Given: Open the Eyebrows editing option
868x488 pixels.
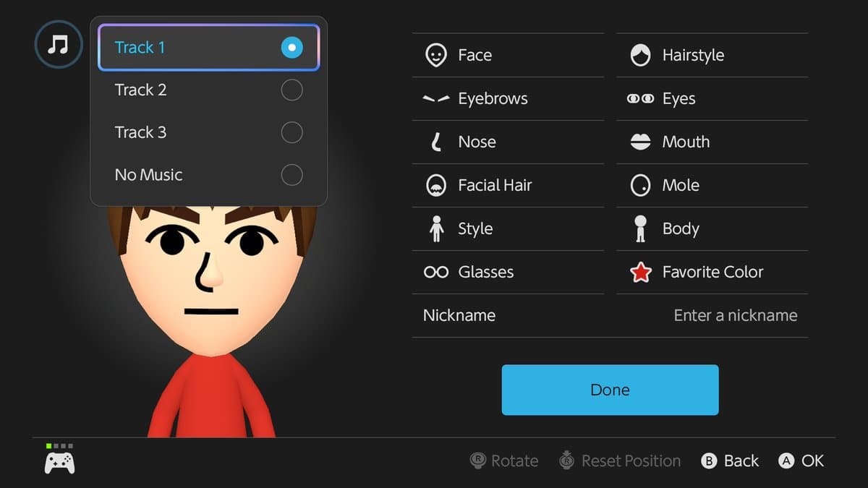Looking at the screenshot, I should (x=508, y=99).
